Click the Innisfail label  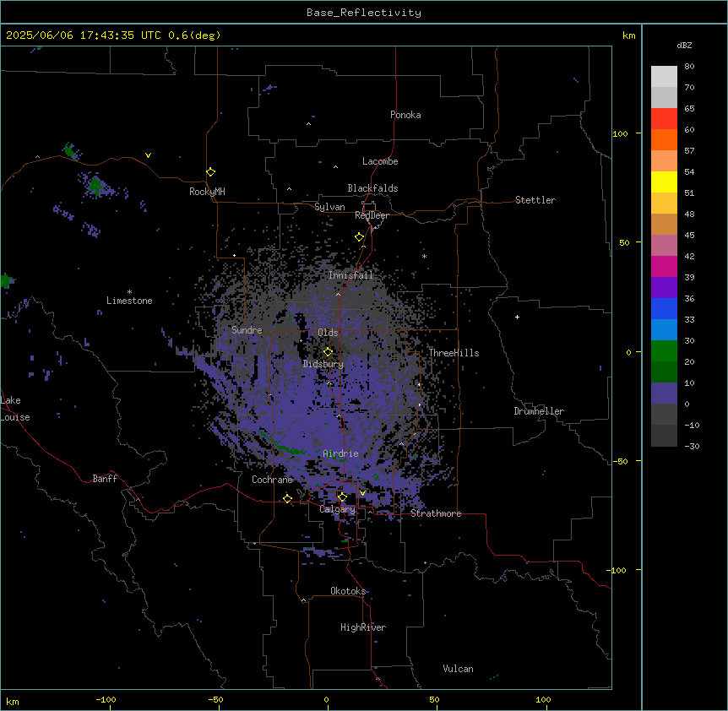coord(350,275)
